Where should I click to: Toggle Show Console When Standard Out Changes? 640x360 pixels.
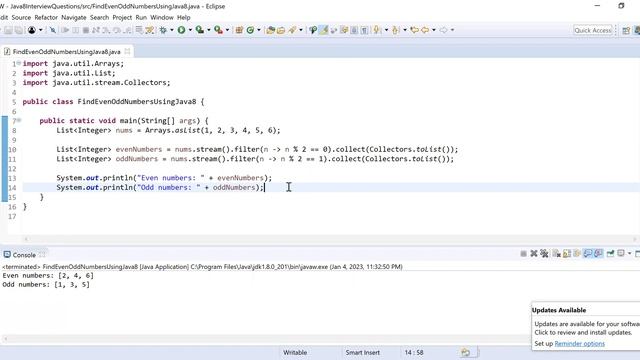(588, 253)
